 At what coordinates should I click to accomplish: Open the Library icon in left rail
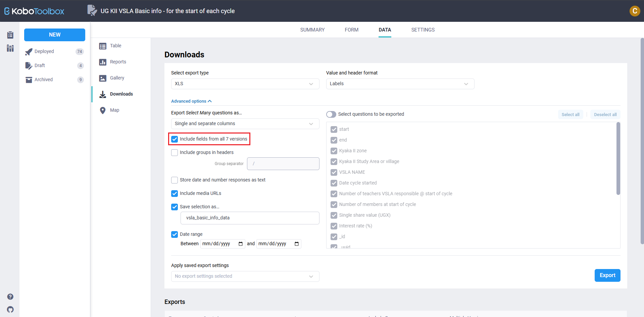(x=10, y=48)
